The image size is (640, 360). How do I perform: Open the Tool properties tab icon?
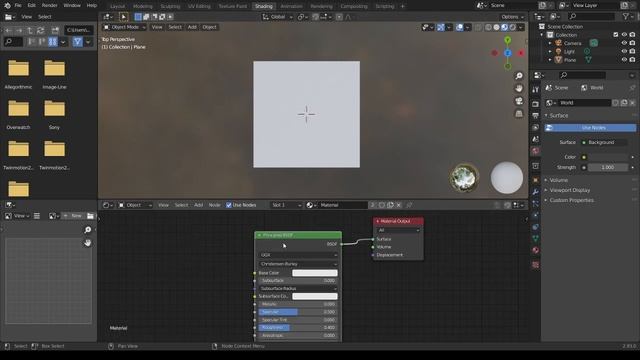[536, 89]
